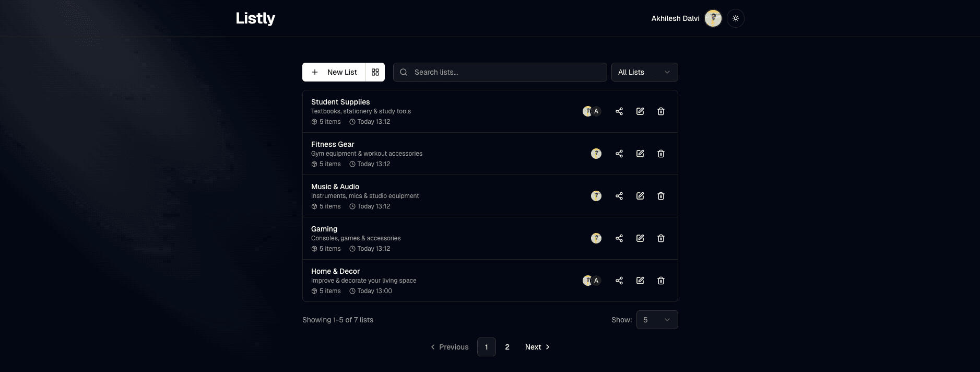
Task: Select page 2 of lists
Action: pyautogui.click(x=506, y=346)
